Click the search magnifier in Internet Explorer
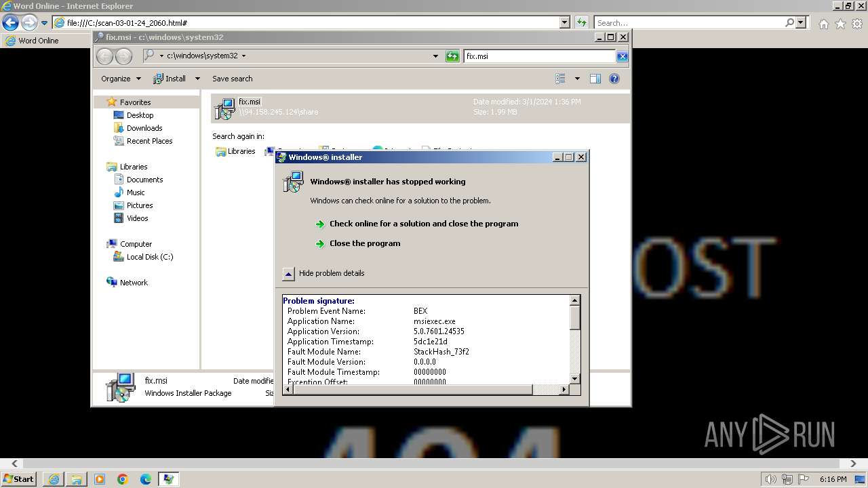Viewport: 868px width, 488px height. [789, 22]
